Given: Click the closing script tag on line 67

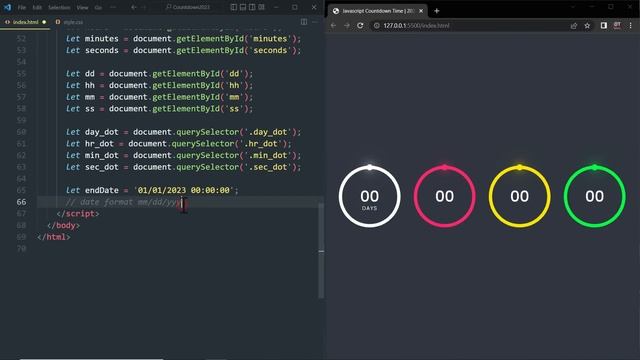Looking at the screenshot, I should [x=78, y=213].
